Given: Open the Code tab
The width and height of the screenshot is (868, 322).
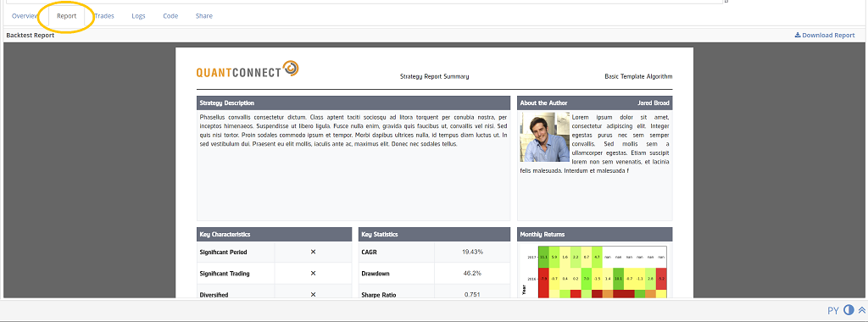Looking at the screenshot, I should [x=170, y=16].
